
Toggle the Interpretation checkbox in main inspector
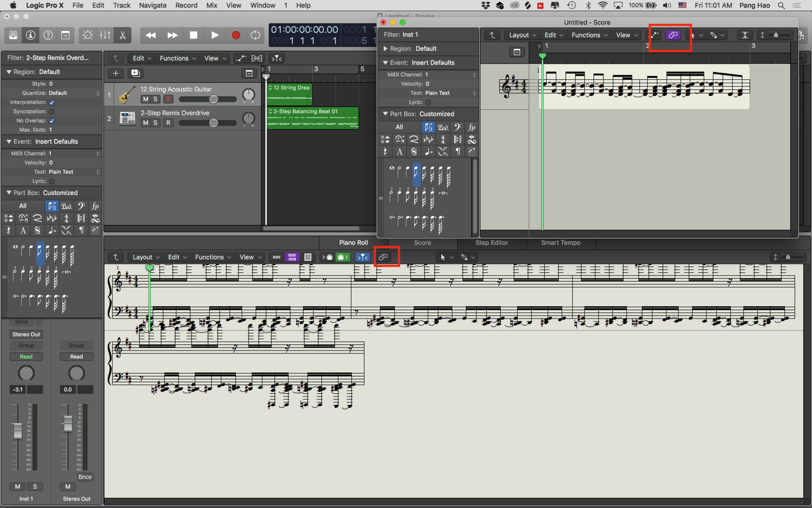click(52, 102)
